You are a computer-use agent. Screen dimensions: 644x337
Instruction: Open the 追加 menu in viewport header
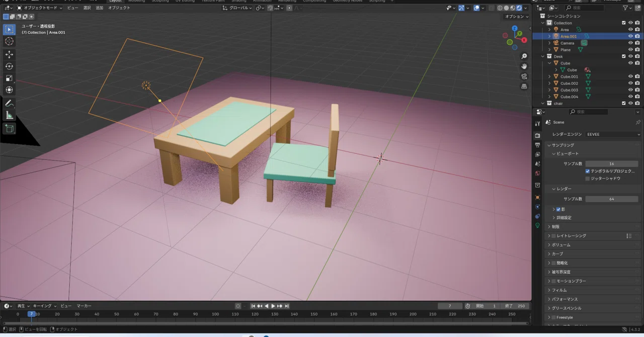(100, 8)
